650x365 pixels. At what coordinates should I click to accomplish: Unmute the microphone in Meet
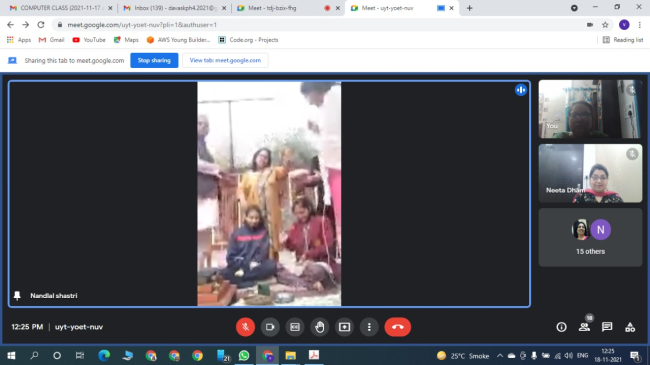[245, 327]
